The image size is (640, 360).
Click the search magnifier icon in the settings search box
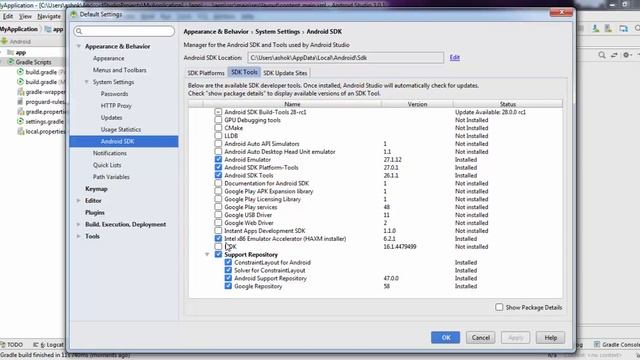click(x=79, y=31)
